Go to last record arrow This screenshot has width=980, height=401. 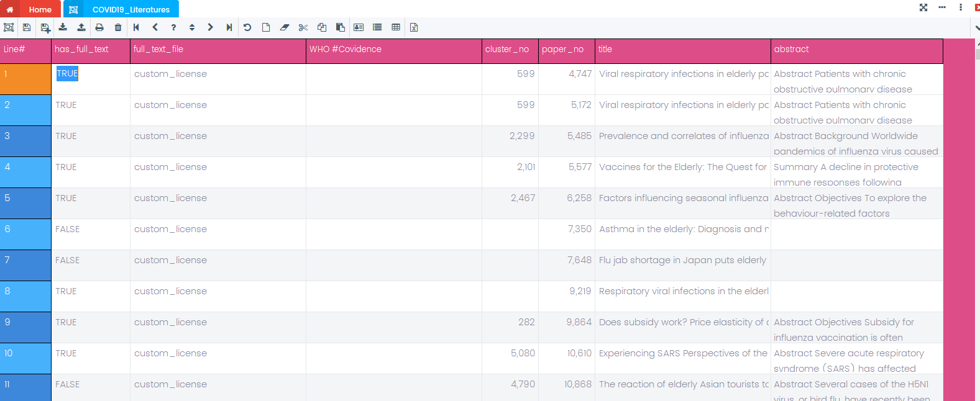coord(229,27)
